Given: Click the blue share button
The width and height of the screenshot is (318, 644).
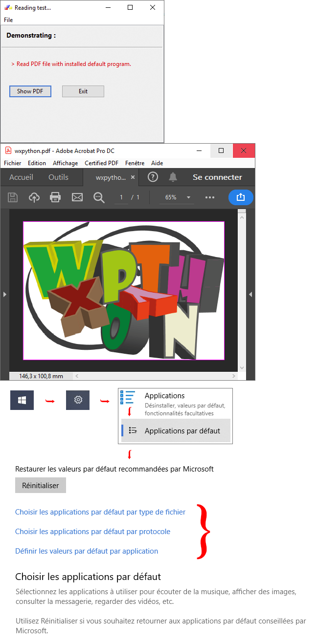Looking at the screenshot, I should tap(240, 197).
